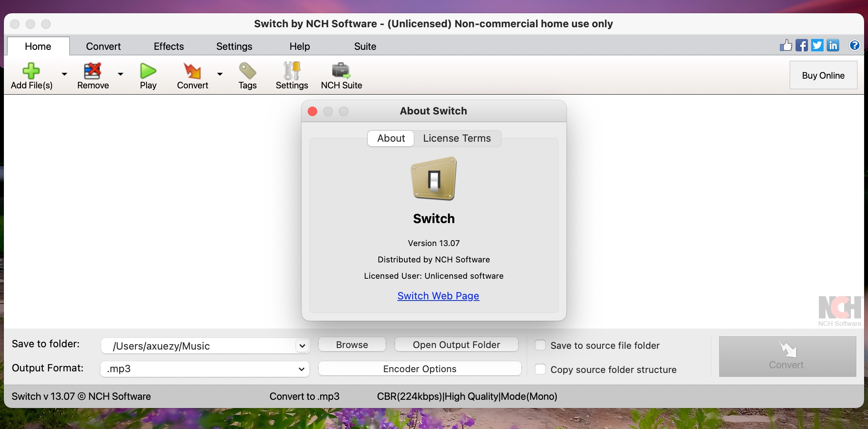The height and width of the screenshot is (429, 868).
Task: Open the NCH Suite briefcase icon
Action: (x=341, y=71)
